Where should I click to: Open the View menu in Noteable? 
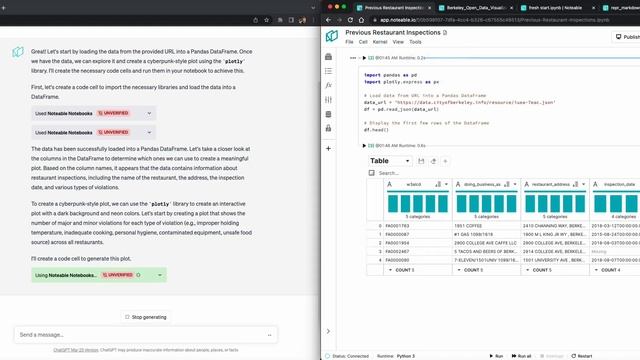pyautogui.click(x=398, y=42)
